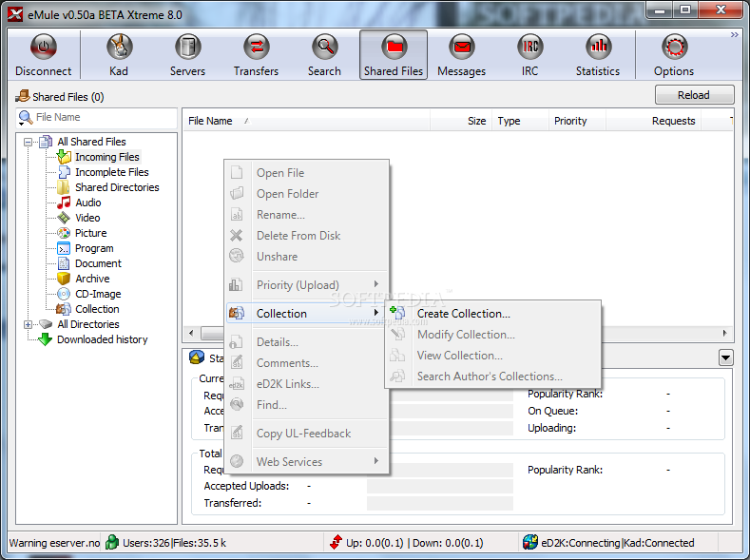This screenshot has height=560, width=750.
Task: Choose Copy UL-Feedback menu entry
Action: (x=307, y=434)
